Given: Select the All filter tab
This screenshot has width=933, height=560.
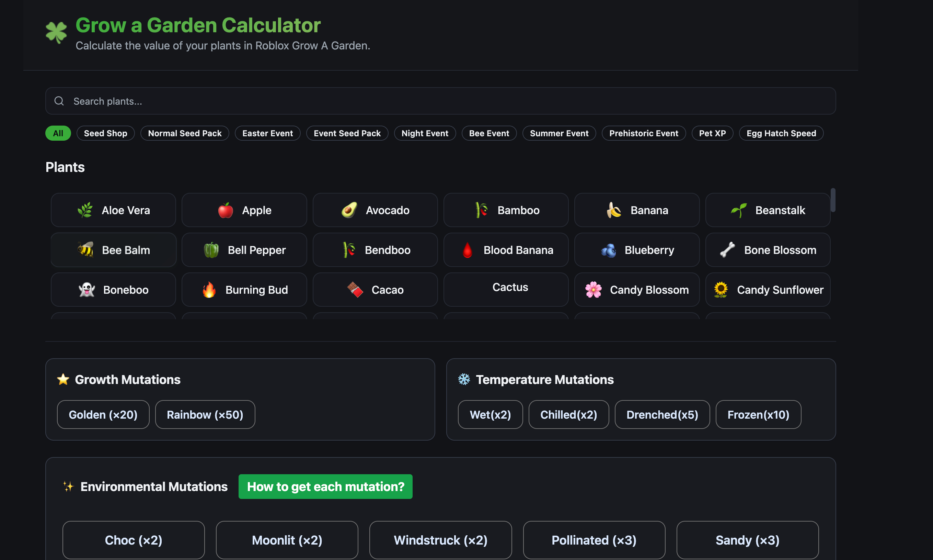Looking at the screenshot, I should click(58, 133).
